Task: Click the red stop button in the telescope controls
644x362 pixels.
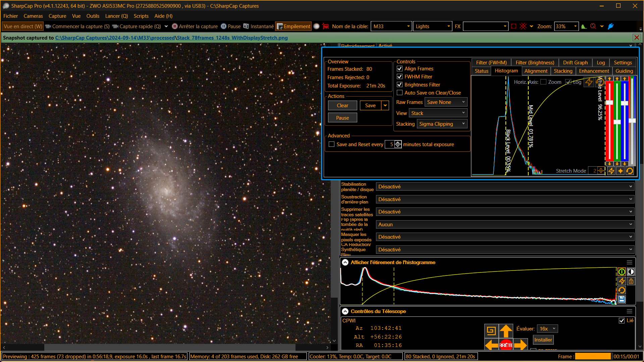Action: (x=506, y=345)
